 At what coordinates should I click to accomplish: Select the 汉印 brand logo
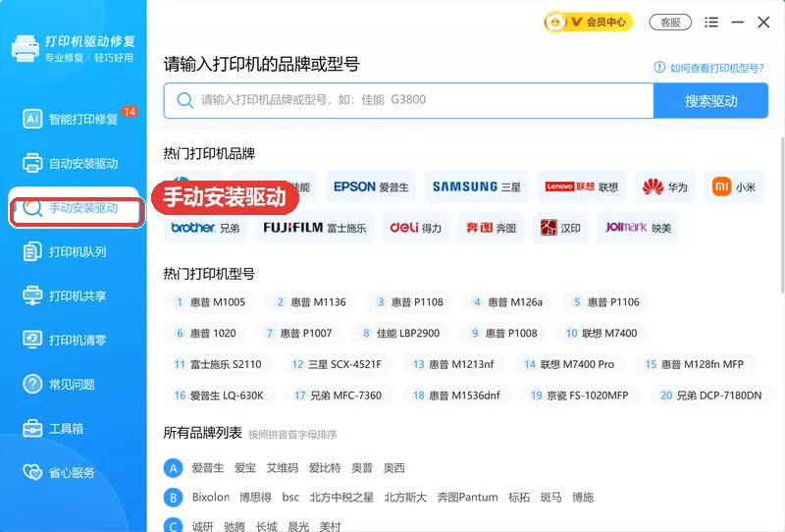pyautogui.click(x=559, y=228)
